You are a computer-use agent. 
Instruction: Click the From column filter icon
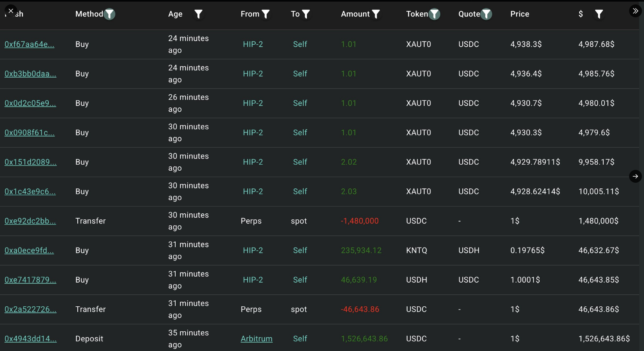pos(266,14)
